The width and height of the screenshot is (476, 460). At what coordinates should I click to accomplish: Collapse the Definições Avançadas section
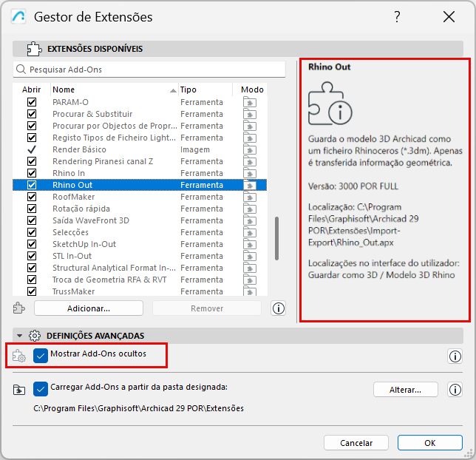tap(20, 336)
